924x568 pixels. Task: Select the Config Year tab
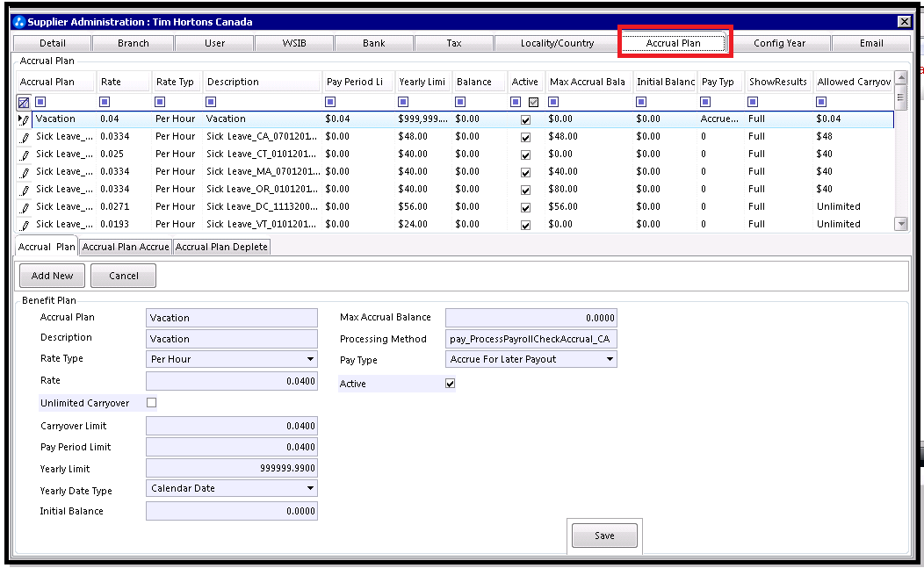pos(780,43)
